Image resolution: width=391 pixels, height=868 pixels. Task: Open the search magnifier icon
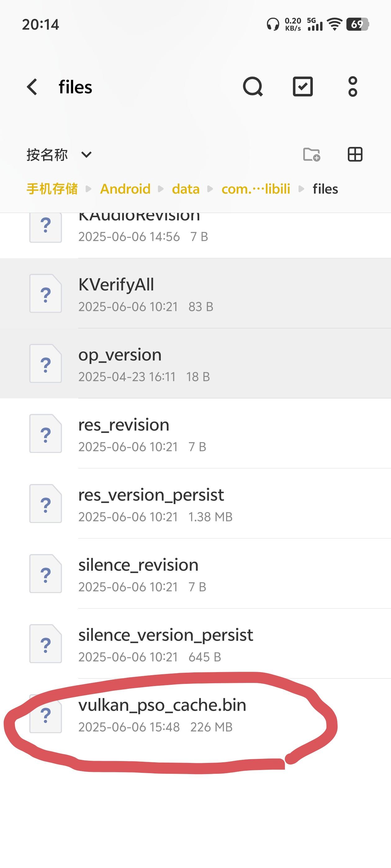tap(253, 87)
